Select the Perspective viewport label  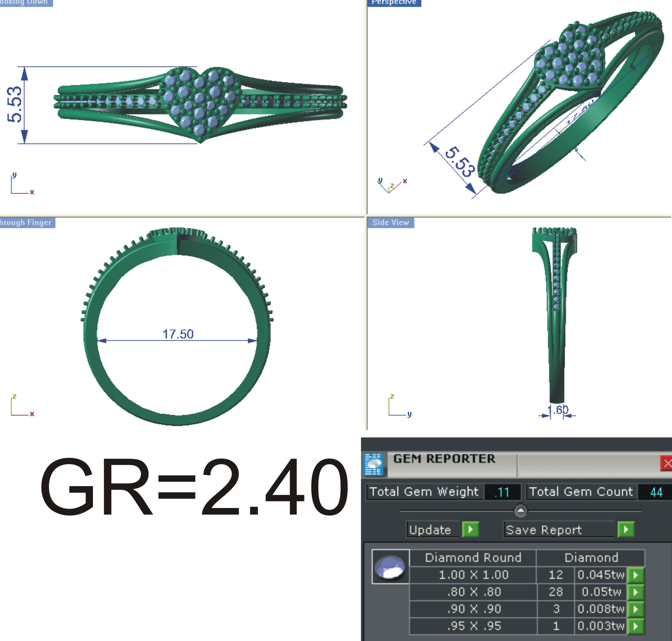point(394,3)
